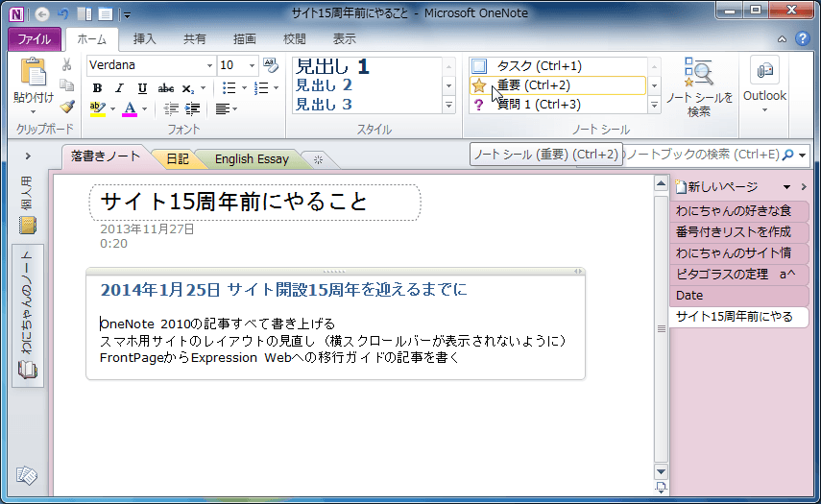Click the Undo icon in quick access toolbar

(x=62, y=14)
